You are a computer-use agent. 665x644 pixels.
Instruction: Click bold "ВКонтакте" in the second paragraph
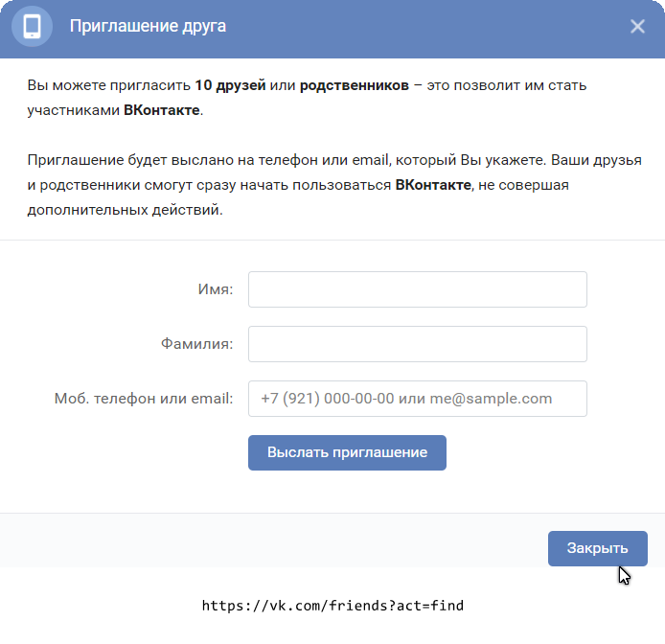pos(433,185)
